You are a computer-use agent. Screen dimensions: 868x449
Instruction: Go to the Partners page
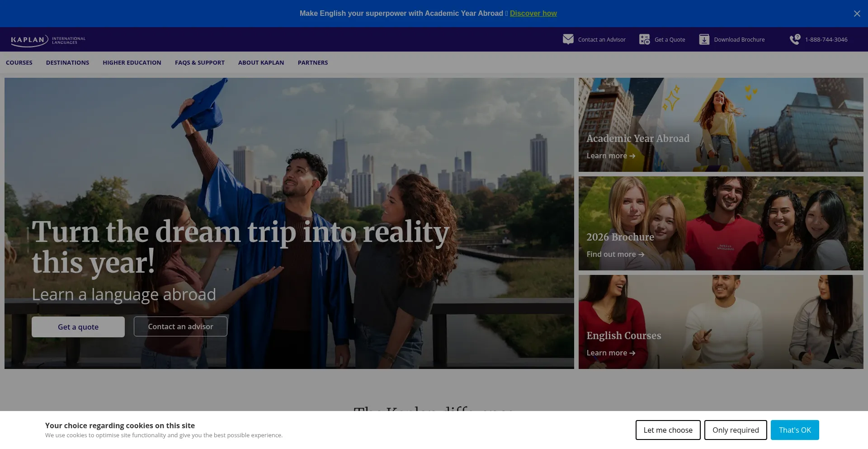pos(312,63)
